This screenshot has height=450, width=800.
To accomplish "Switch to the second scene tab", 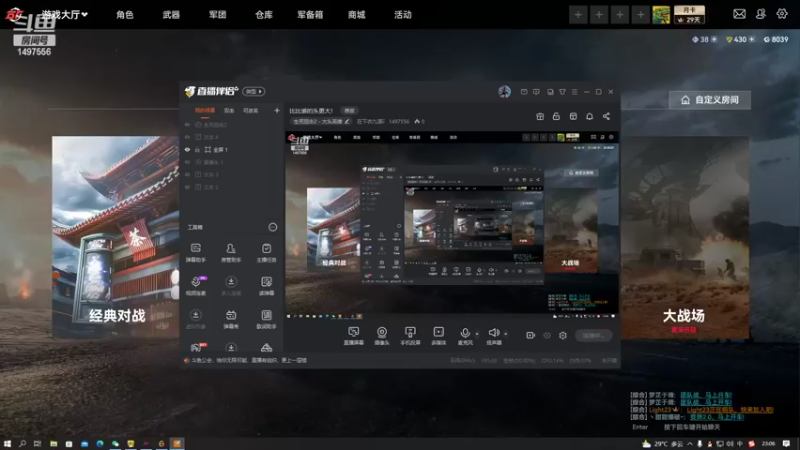I will click(229, 110).
